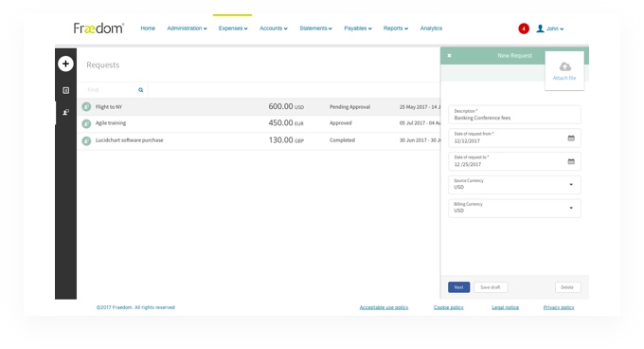The height and width of the screenshot is (349, 644).
Task: Click the Pending Approval status
Action: click(x=349, y=107)
